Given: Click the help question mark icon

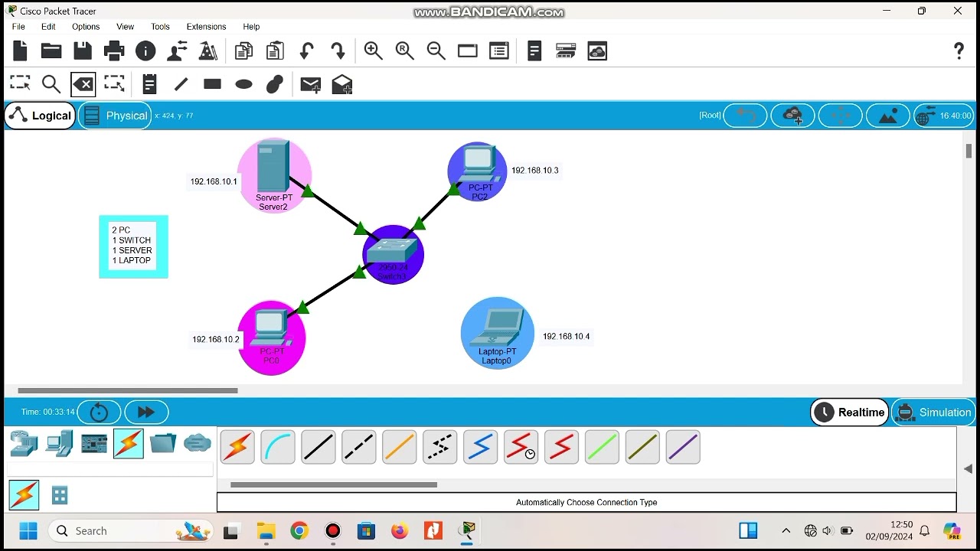Looking at the screenshot, I should click(959, 51).
